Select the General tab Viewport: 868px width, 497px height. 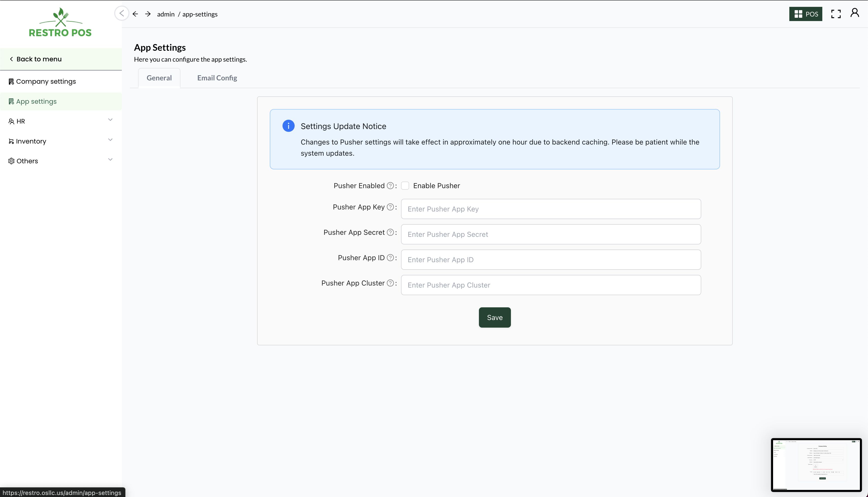tap(159, 78)
